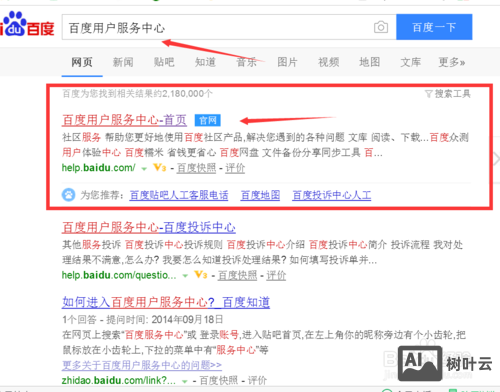Open help.baidu.com/ green URL
500x392 pixels.
(x=99, y=168)
